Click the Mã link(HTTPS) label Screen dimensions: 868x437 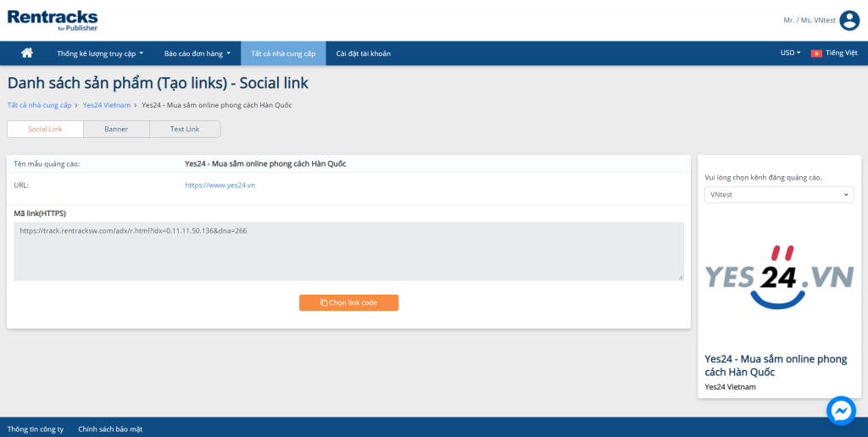tap(40, 213)
